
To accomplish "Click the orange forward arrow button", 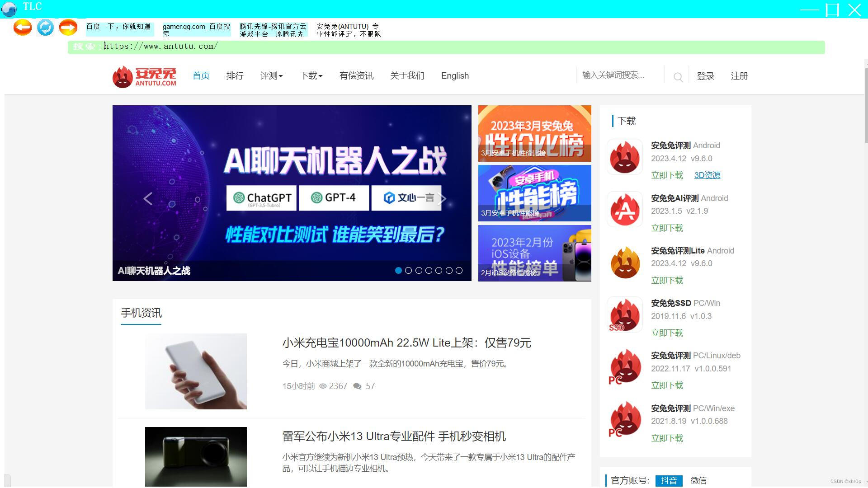I will (x=68, y=28).
